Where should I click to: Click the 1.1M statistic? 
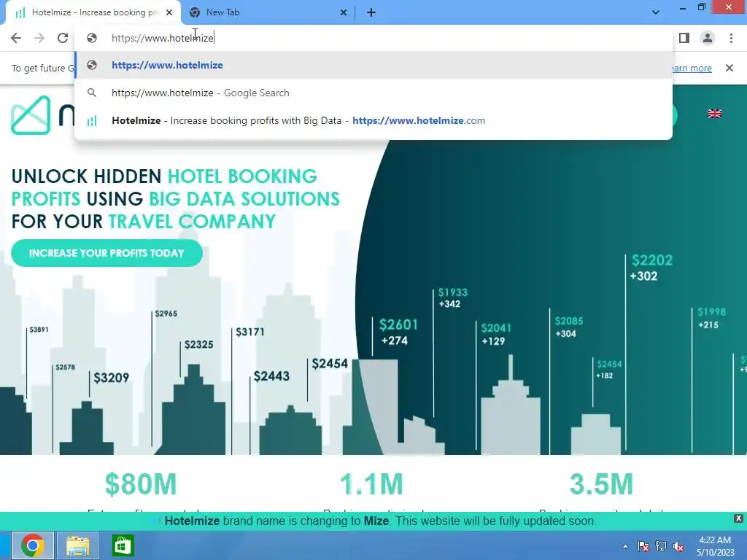pos(371,484)
